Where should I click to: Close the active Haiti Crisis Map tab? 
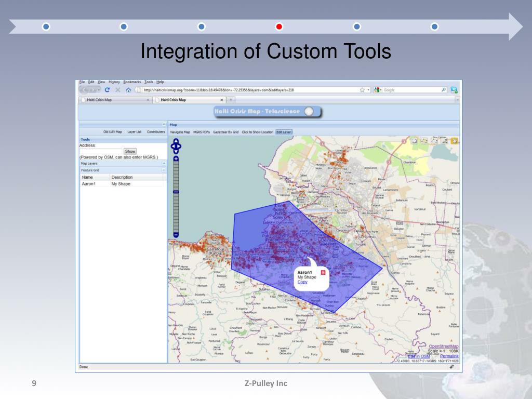click(x=221, y=100)
